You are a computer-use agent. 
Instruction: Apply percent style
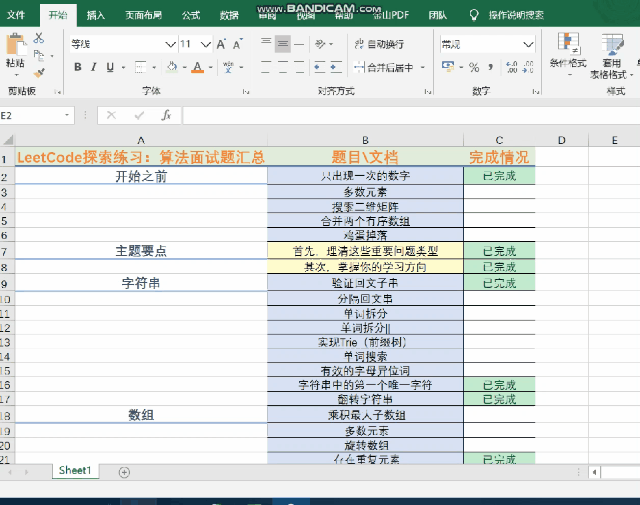(x=474, y=67)
